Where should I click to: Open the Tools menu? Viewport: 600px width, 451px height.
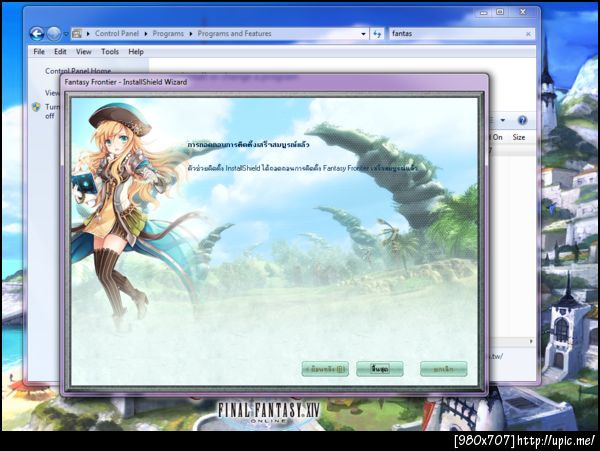click(x=110, y=52)
